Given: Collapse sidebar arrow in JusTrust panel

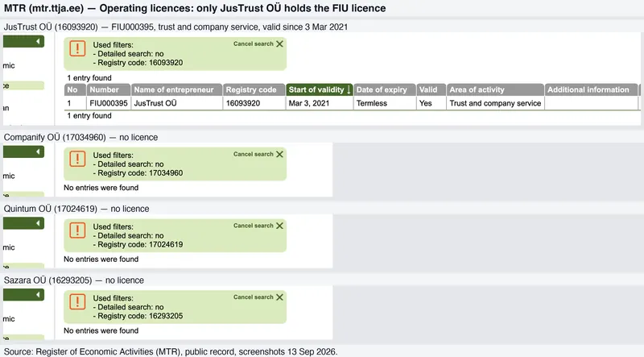Looking at the screenshot, I should (38, 41).
